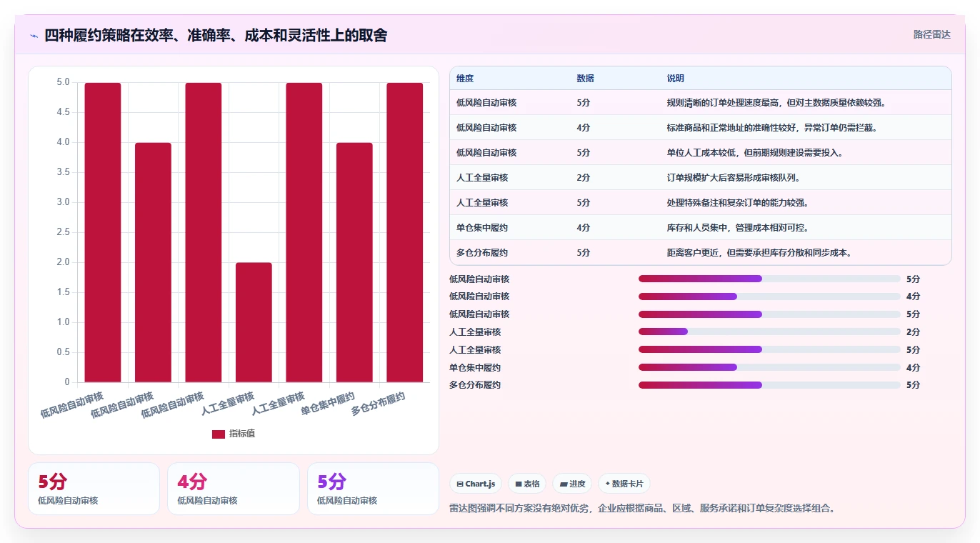Viewport: 980px width, 543px height.
Task: Click the 人工全量审核 bar with value 2
Action: (254, 322)
